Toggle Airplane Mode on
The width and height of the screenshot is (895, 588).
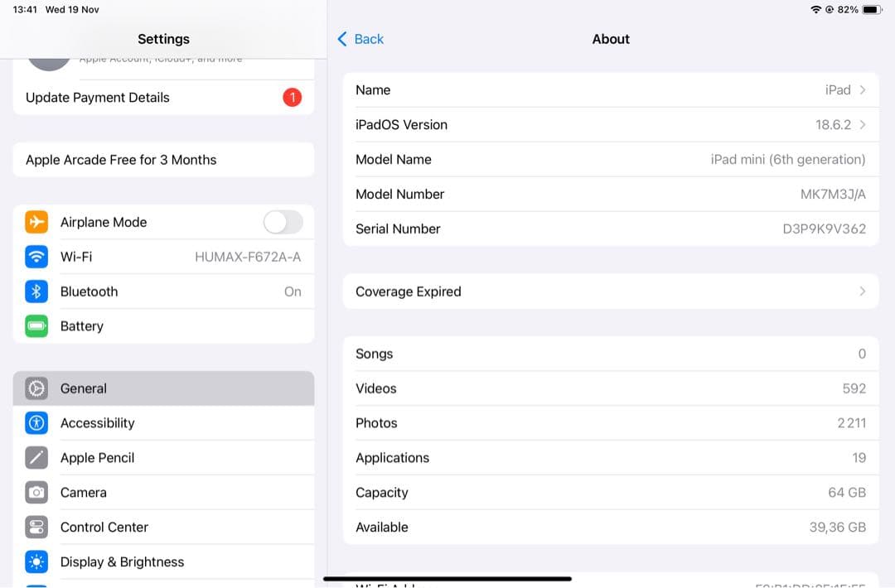[x=282, y=222]
